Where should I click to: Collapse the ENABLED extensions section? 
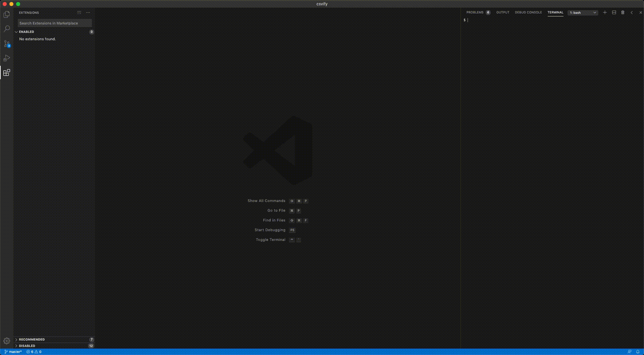click(x=27, y=32)
